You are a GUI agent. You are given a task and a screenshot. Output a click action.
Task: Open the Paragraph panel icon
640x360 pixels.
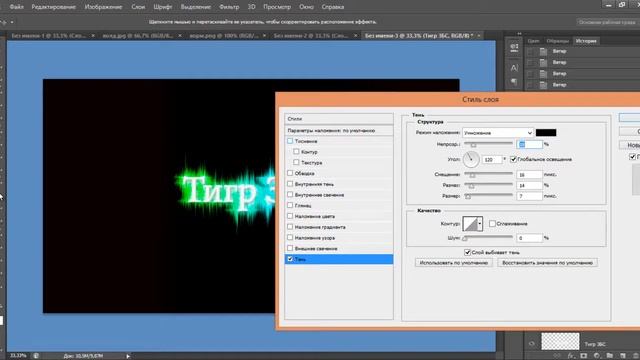point(514,82)
